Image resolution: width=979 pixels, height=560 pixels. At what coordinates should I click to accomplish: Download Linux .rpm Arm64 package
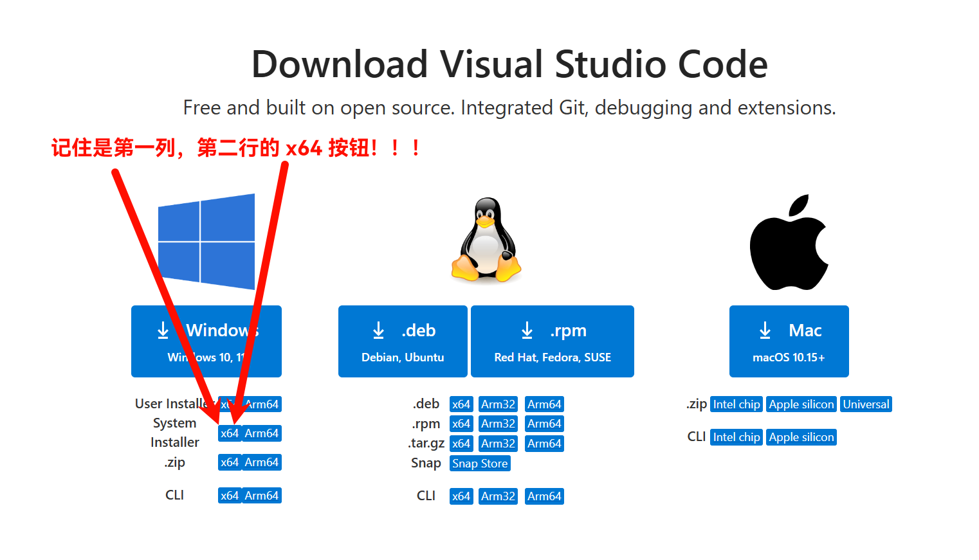click(544, 424)
